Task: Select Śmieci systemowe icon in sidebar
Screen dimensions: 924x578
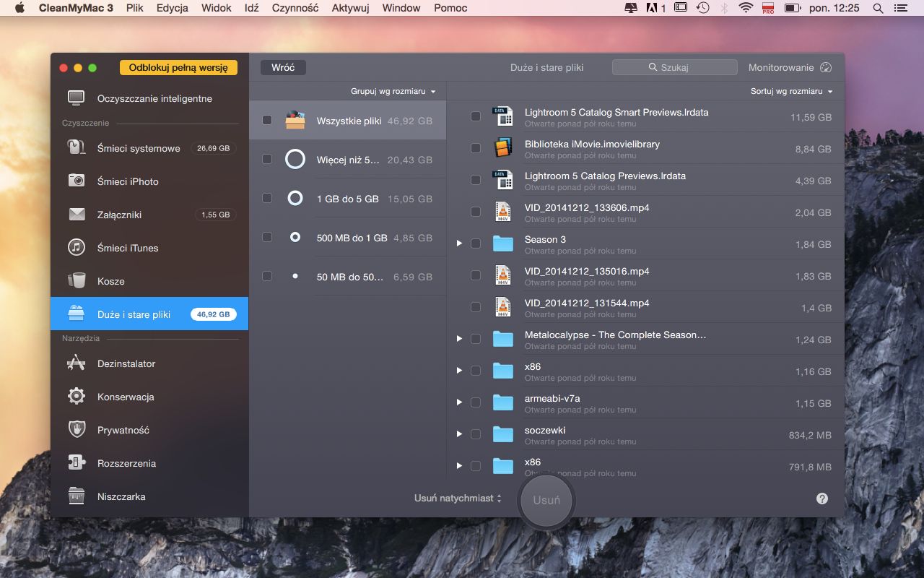Action: [77, 148]
